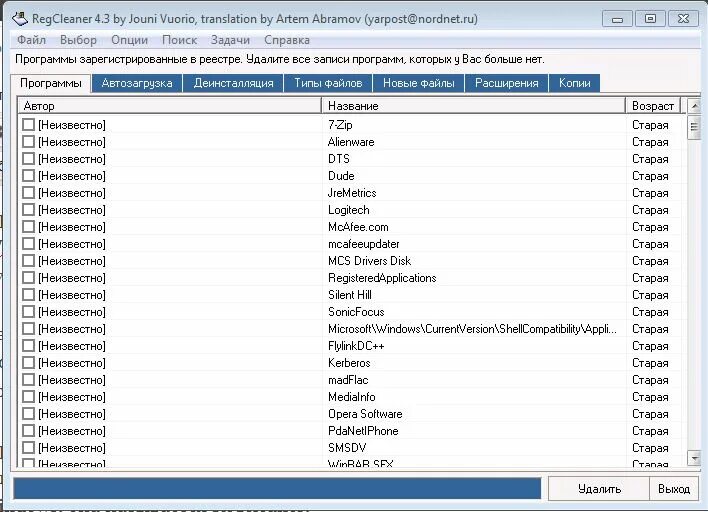Check the box for Logitech
The height and width of the screenshot is (512, 708).
[28, 210]
